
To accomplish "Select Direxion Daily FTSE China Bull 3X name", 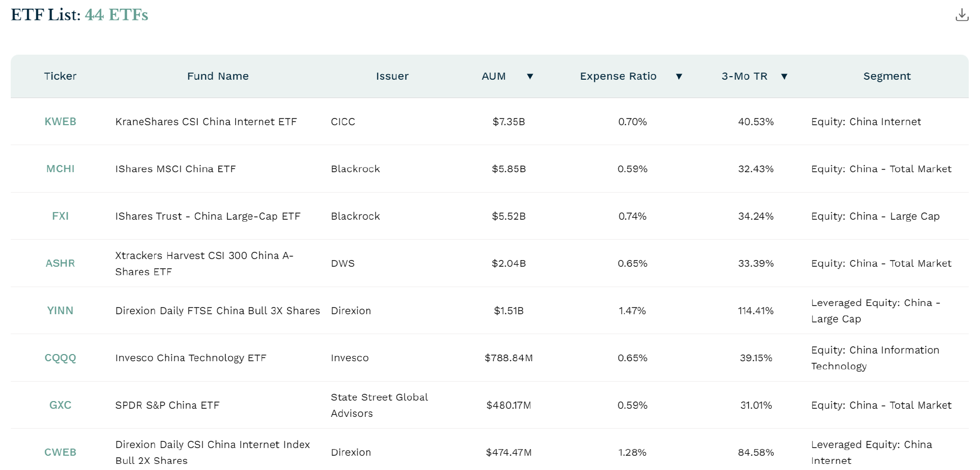I will 217,311.
